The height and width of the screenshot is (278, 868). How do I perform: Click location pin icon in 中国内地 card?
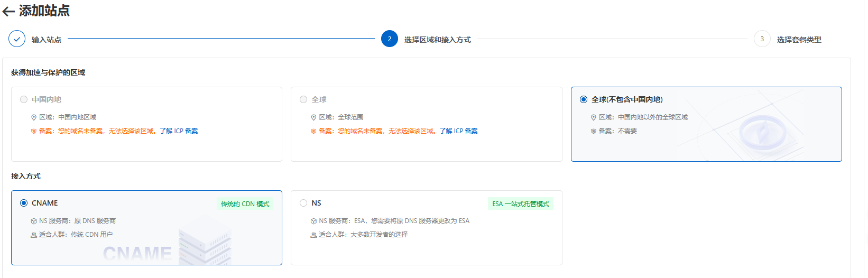pyautogui.click(x=34, y=118)
